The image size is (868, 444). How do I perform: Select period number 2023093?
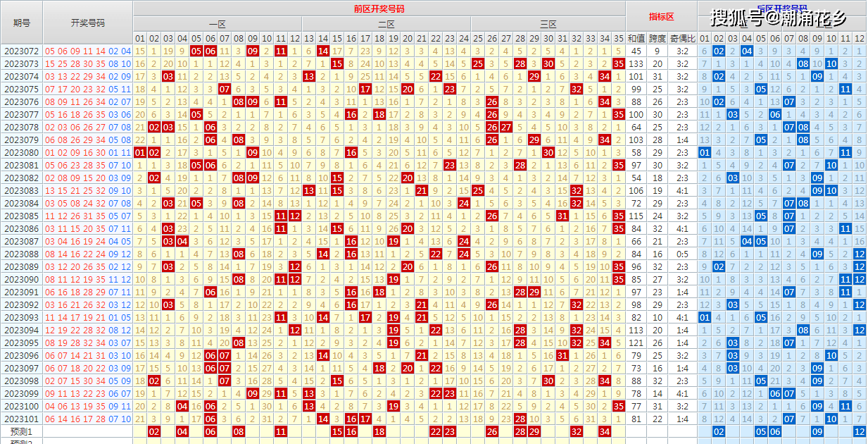22,317
